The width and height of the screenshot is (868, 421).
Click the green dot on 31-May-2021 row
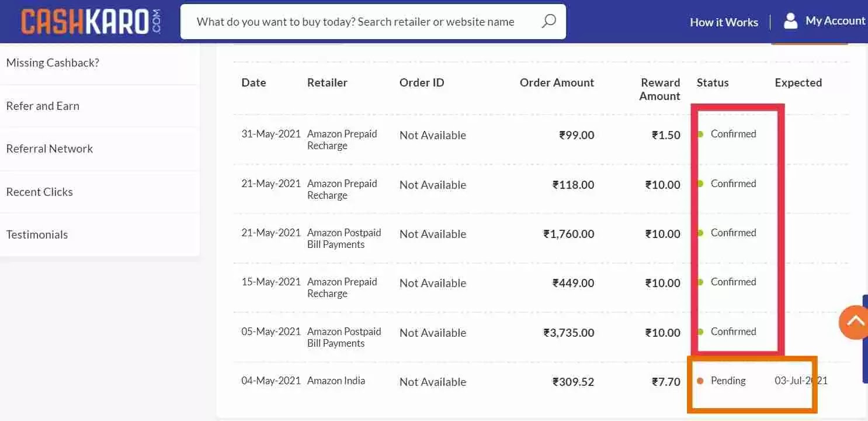click(700, 134)
